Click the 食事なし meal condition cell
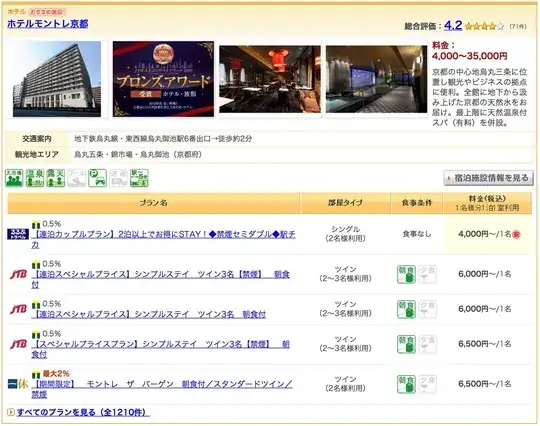This screenshot has height=426, width=540. (x=417, y=234)
